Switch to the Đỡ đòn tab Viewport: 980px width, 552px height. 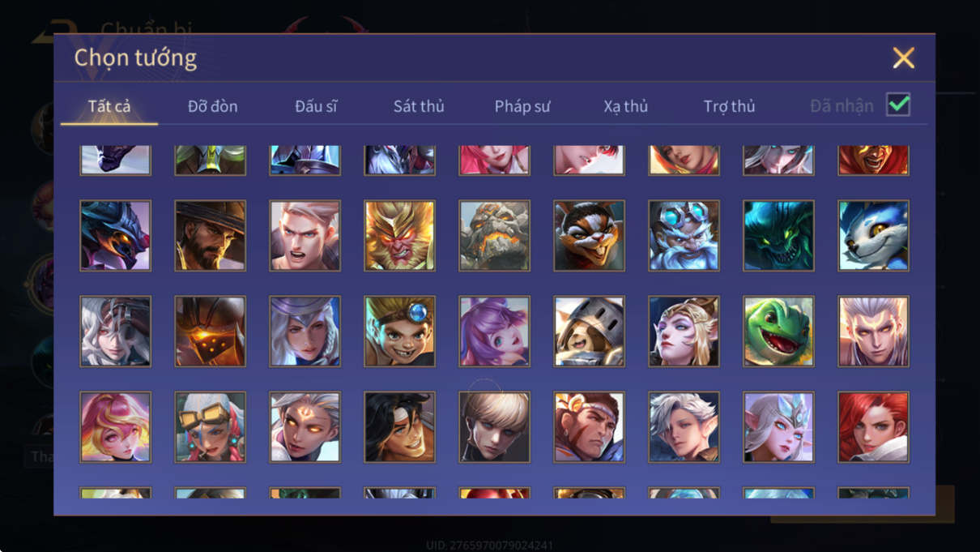(x=212, y=106)
